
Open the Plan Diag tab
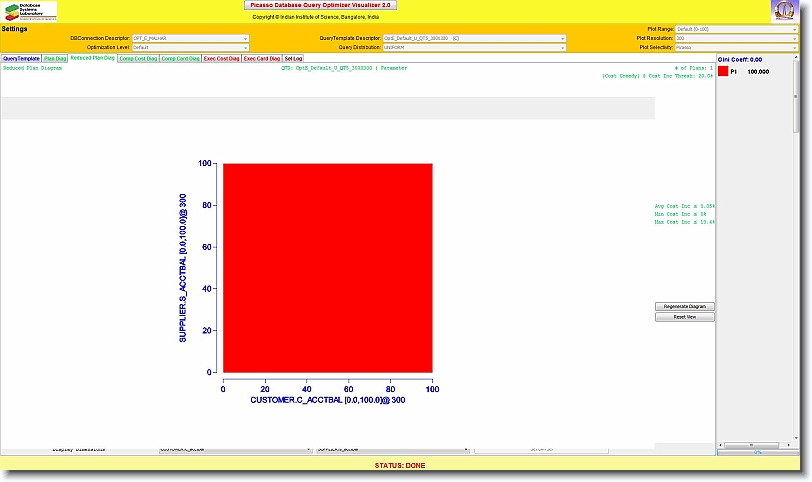55,59
